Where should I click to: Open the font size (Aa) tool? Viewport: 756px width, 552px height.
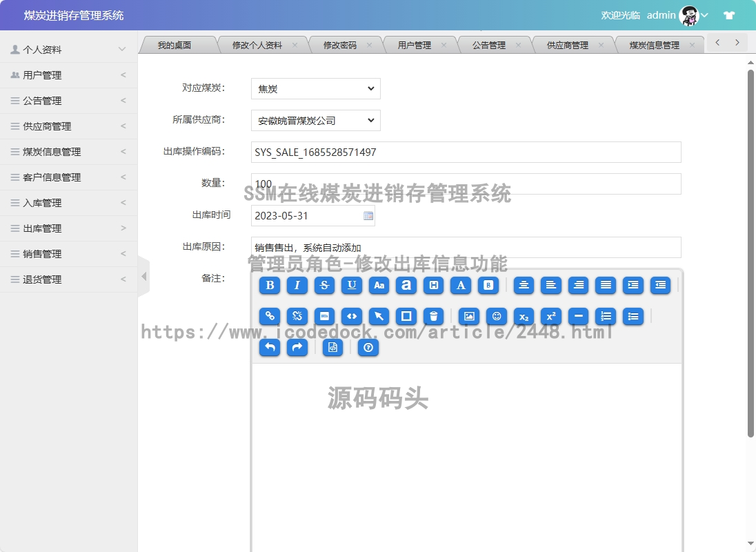click(379, 286)
